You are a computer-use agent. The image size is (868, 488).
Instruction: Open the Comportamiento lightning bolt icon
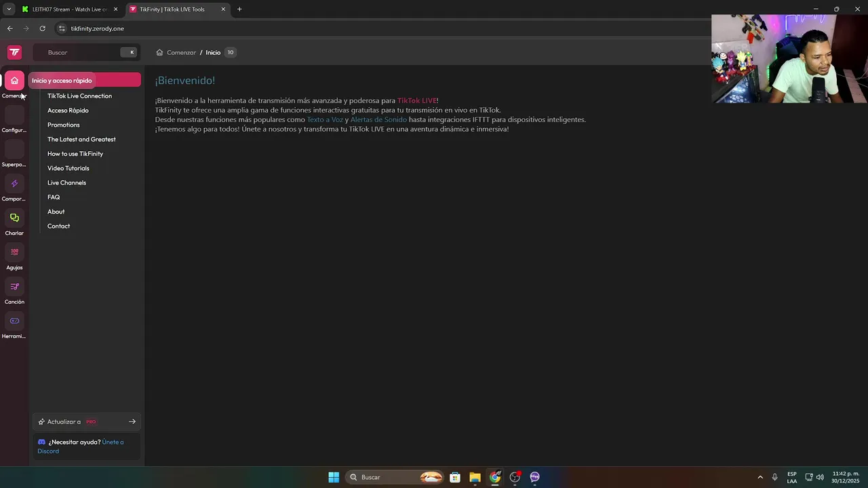pos(14,184)
